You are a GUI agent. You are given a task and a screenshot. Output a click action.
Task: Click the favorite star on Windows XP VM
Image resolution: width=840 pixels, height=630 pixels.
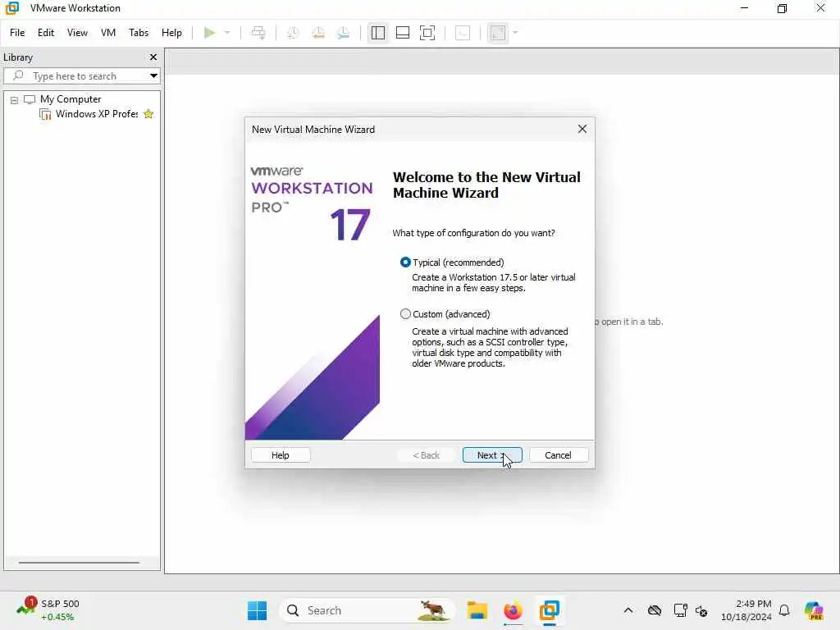[148, 114]
